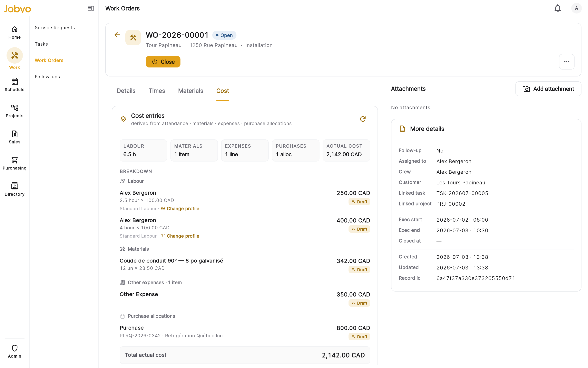Open the Projects module

14,111
